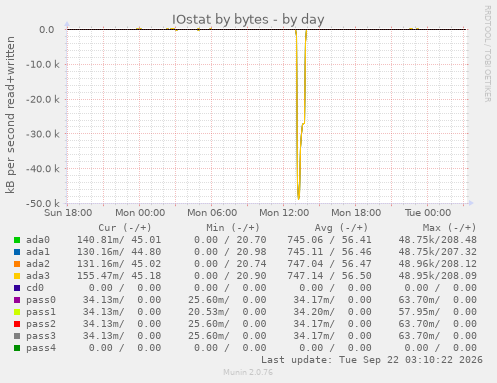Click the '-50.0 k' y-axis label

[43, 203]
